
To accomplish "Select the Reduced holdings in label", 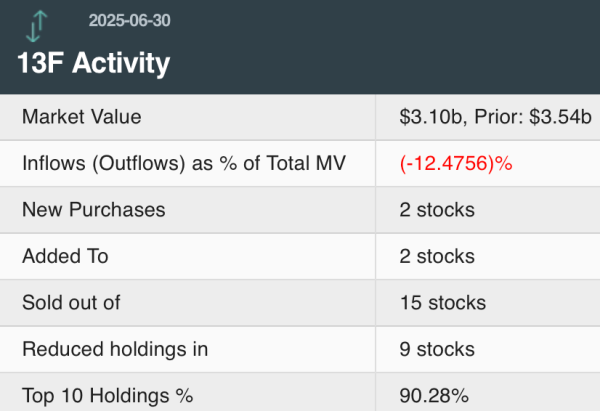I will coord(115,348).
